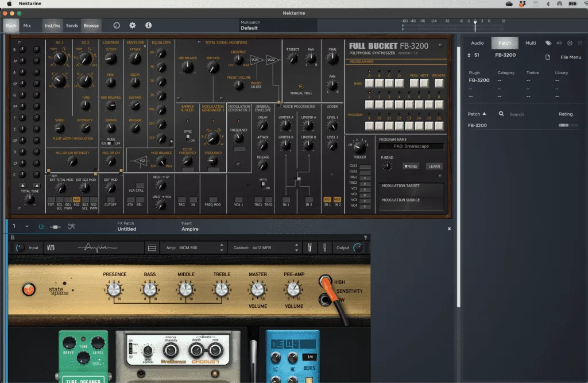Screen dimensions: 588x383
Task: Open the Ampire preset document icon
Action: coord(13,238)
